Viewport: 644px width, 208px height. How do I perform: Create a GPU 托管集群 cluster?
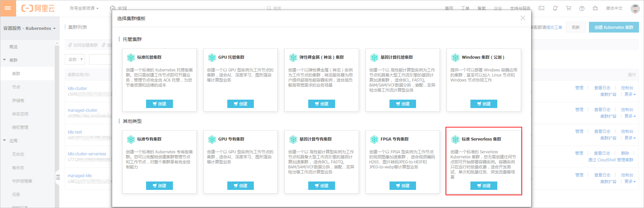[x=240, y=104]
